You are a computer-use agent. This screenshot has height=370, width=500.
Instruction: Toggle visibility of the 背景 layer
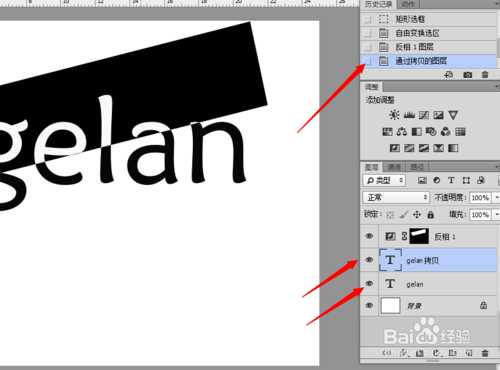(369, 305)
